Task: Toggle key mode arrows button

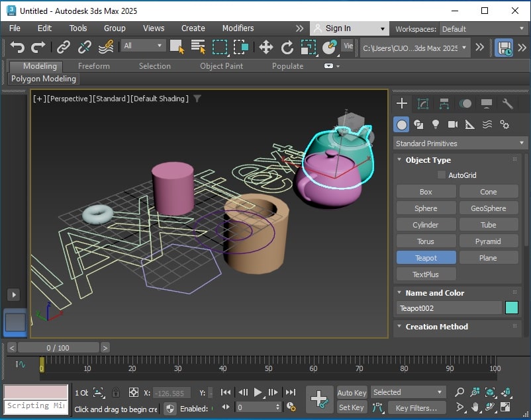Action: 226,407
